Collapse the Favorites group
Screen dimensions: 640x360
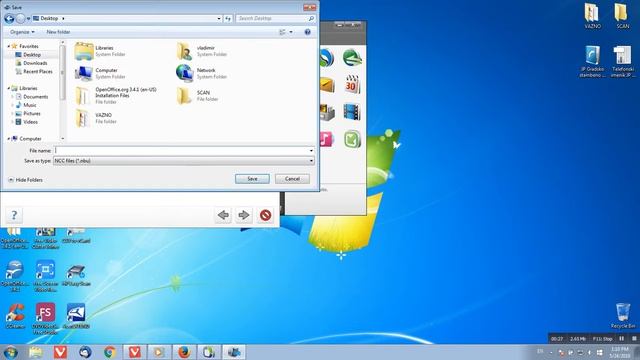(x=9, y=46)
